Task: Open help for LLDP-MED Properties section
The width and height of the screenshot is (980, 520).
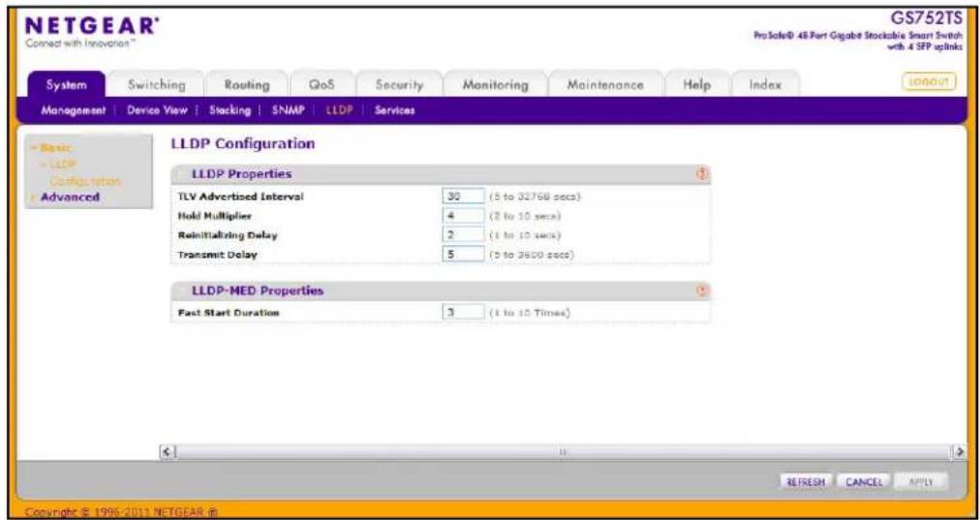Action: point(702,291)
